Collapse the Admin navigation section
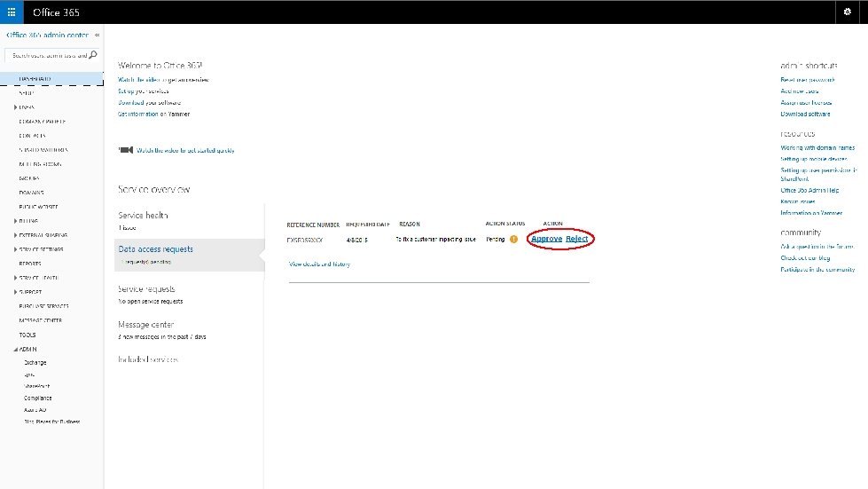 pos(15,350)
